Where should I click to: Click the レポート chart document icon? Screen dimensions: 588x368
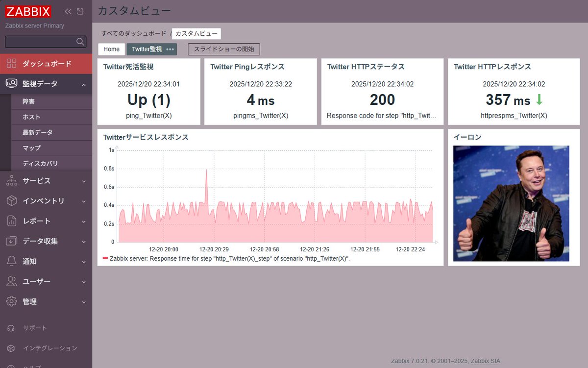[11, 221]
